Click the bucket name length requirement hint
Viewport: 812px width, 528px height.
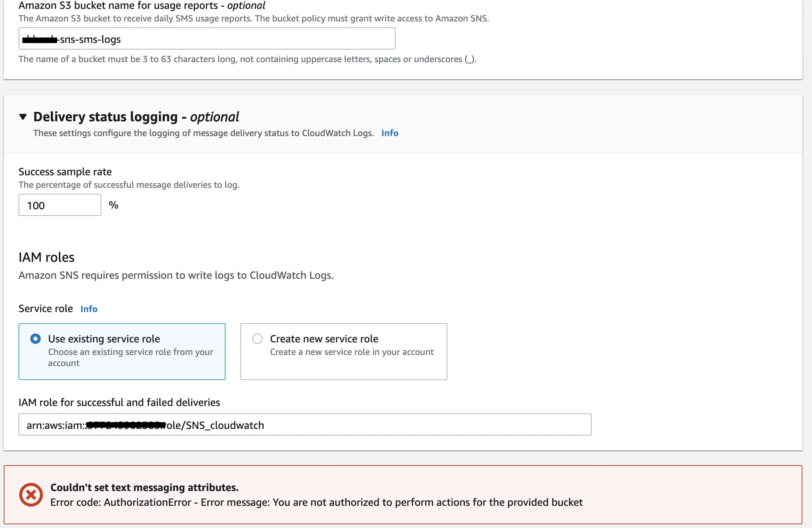pos(247,59)
